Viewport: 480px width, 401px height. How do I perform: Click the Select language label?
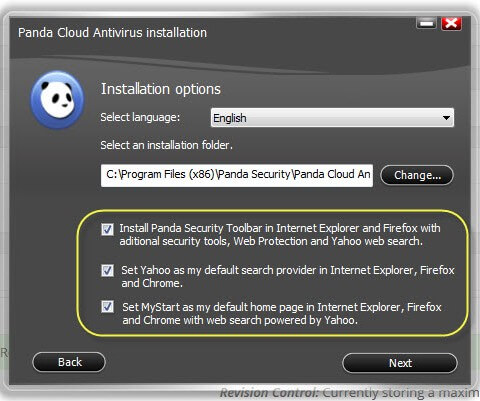[140, 117]
